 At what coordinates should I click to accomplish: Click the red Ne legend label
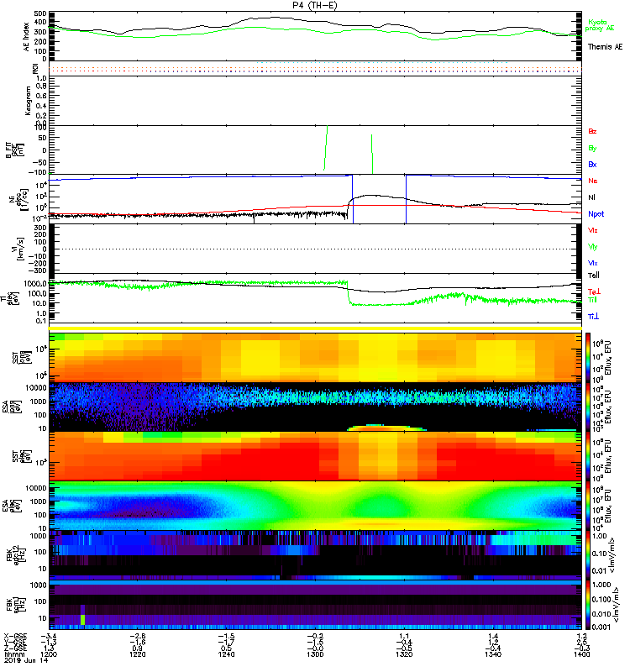point(593,181)
